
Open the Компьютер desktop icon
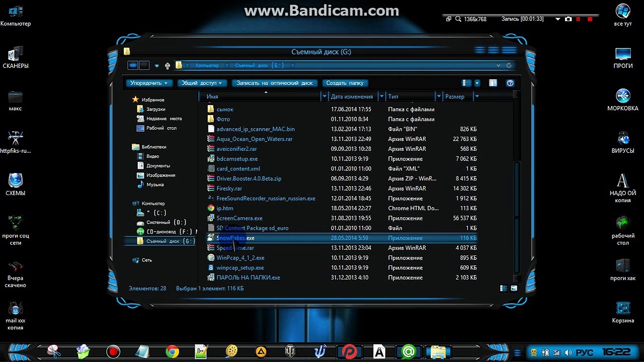point(16,16)
